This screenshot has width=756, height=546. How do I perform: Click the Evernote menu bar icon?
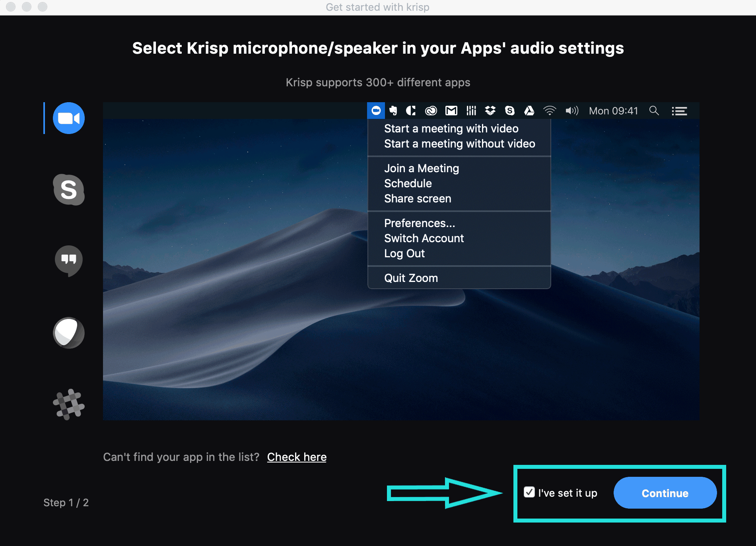(x=393, y=111)
